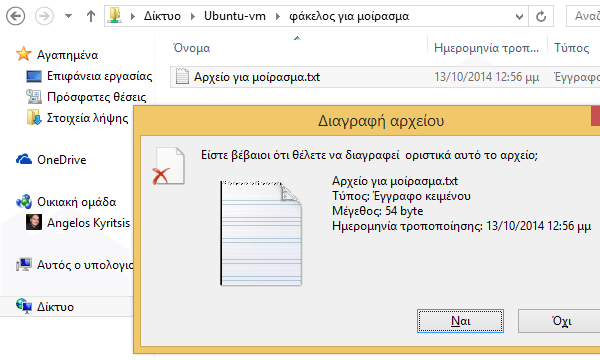600x360 pixels.
Task: Go back with the Back arrow button
Action: tap(16, 16)
